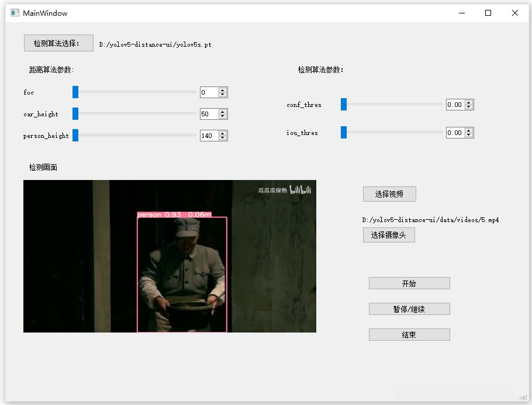Click the car_height label
Screen dimensions: 532x405
(x=41, y=114)
